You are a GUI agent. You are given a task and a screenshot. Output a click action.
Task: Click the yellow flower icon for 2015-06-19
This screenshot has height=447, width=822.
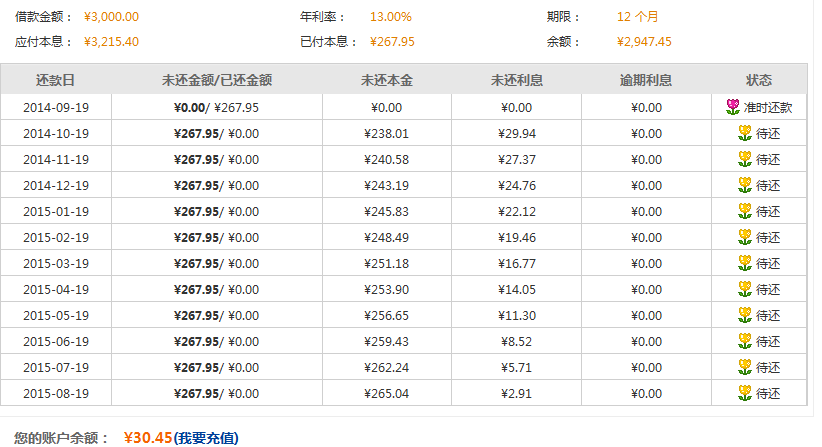[x=744, y=341]
